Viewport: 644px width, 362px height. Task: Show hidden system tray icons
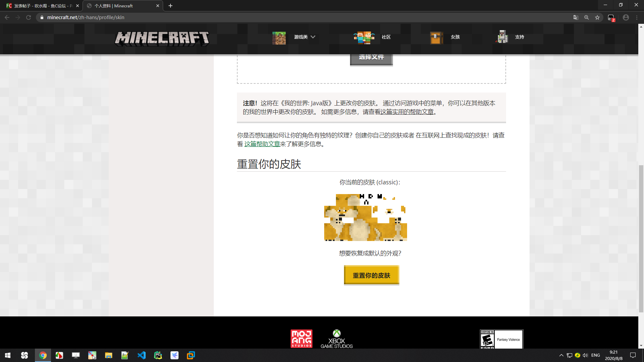[x=561, y=355]
